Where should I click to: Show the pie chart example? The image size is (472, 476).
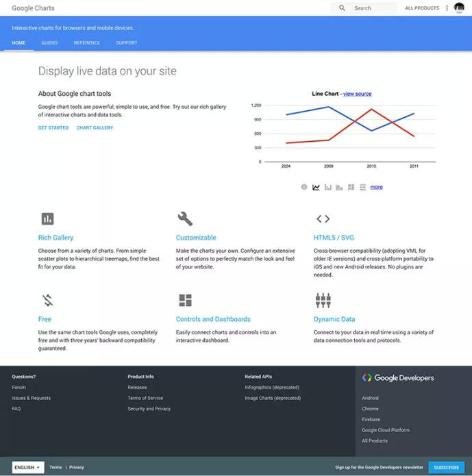304,187
